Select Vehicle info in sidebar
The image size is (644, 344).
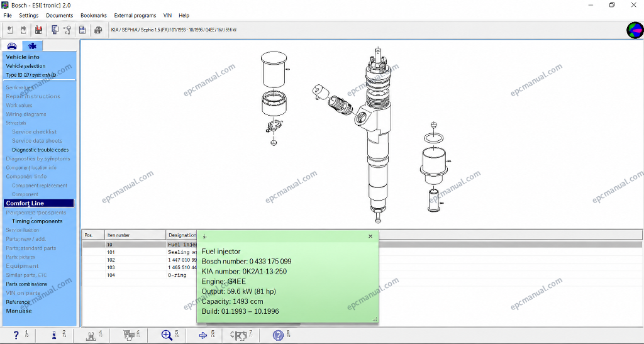[x=23, y=57]
